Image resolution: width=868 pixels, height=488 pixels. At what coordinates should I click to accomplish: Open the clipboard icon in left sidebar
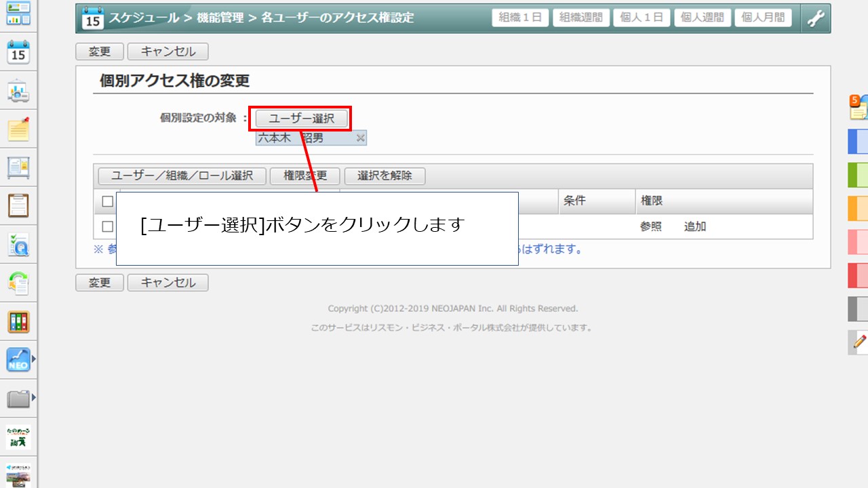click(x=18, y=205)
